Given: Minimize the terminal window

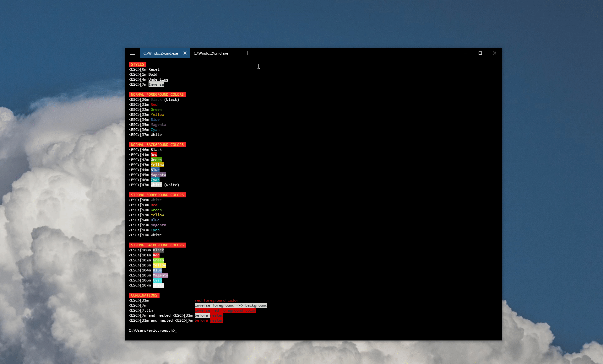Looking at the screenshot, I should coord(466,53).
